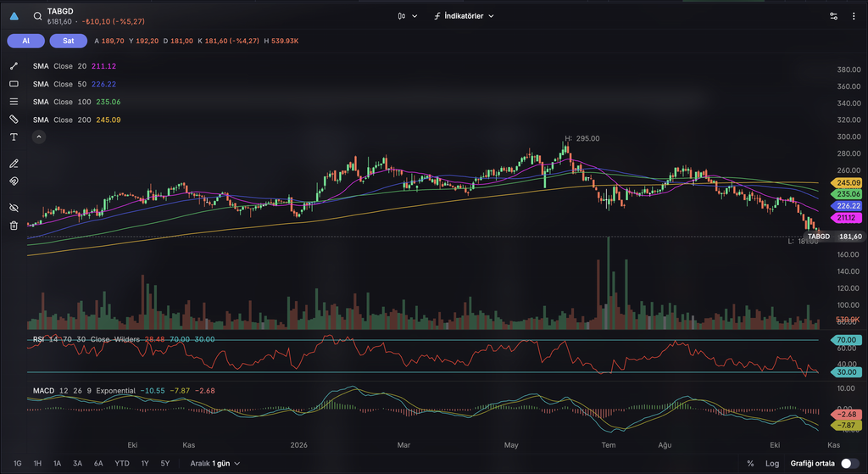Open the candlestick chart type selector
This screenshot has width=868, height=474.
click(407, 16)
